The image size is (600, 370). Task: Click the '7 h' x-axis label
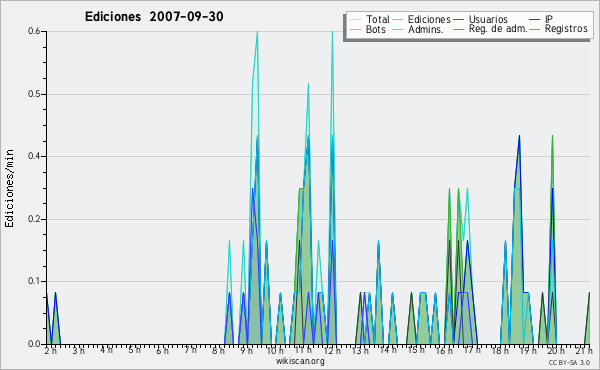[x=190, y=350]
